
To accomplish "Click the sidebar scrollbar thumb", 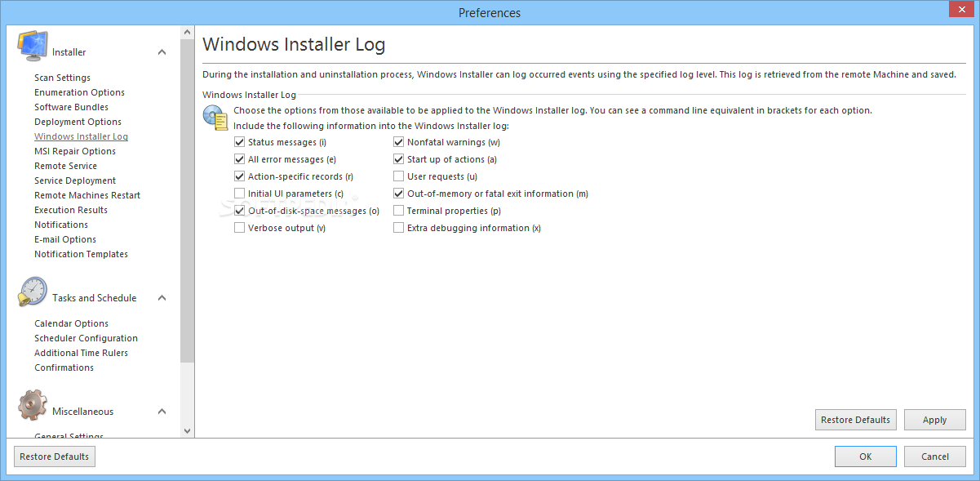I will point(188,201).
